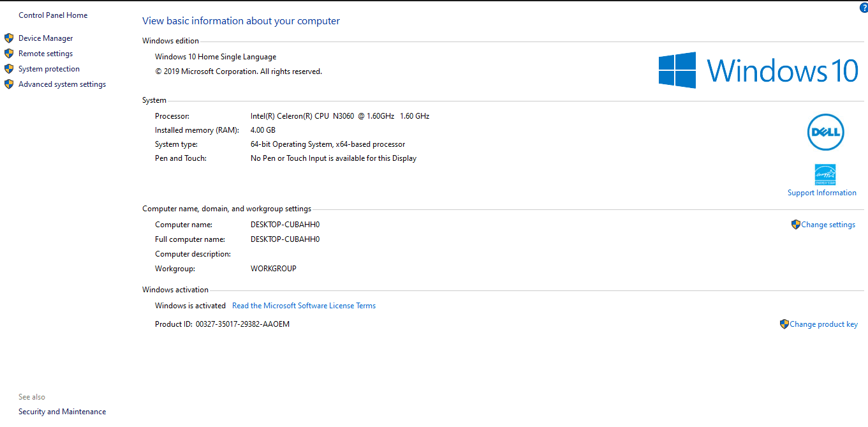Open the help question mark icon
Screen dimensions: 868x427
[x=864, y=8]
